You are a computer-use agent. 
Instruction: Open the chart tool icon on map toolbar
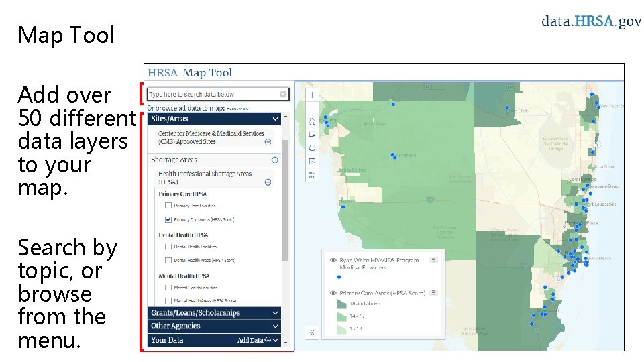tap(312, 162)
